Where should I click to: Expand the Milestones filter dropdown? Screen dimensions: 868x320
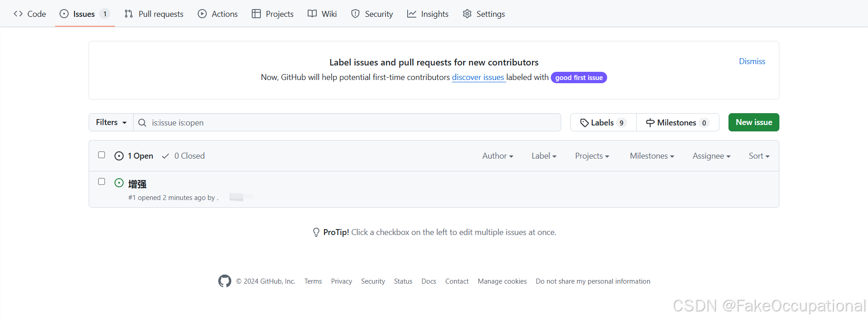click(x=652, y=156)
